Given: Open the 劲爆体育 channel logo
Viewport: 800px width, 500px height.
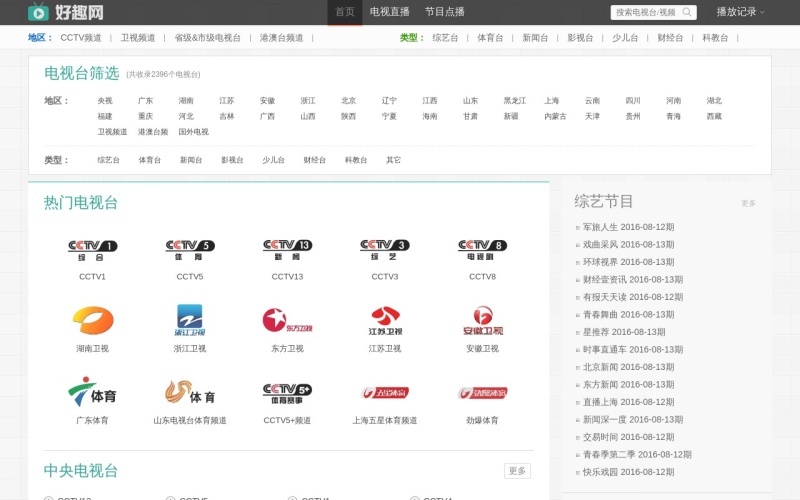Looking at the screenshot, I should pos(483,392).
